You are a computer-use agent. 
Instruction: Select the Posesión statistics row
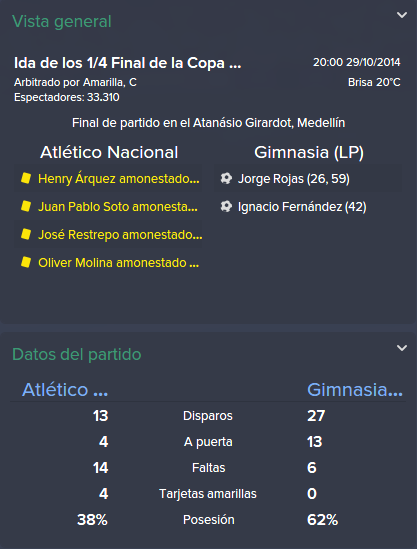[208, 520]
